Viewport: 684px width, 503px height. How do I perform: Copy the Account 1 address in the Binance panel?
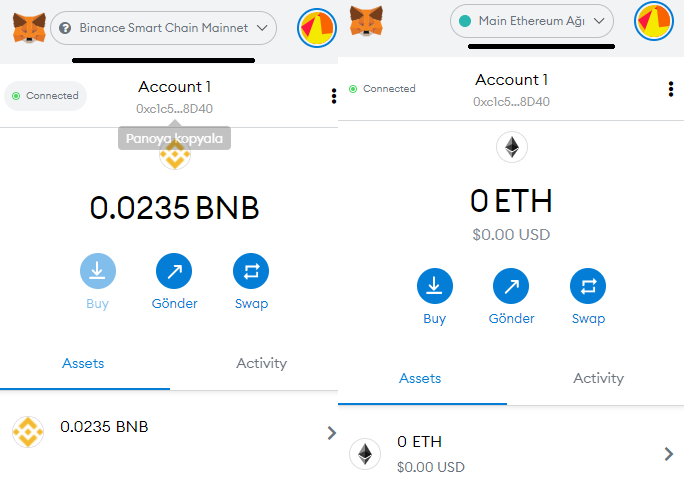[174, 109]
